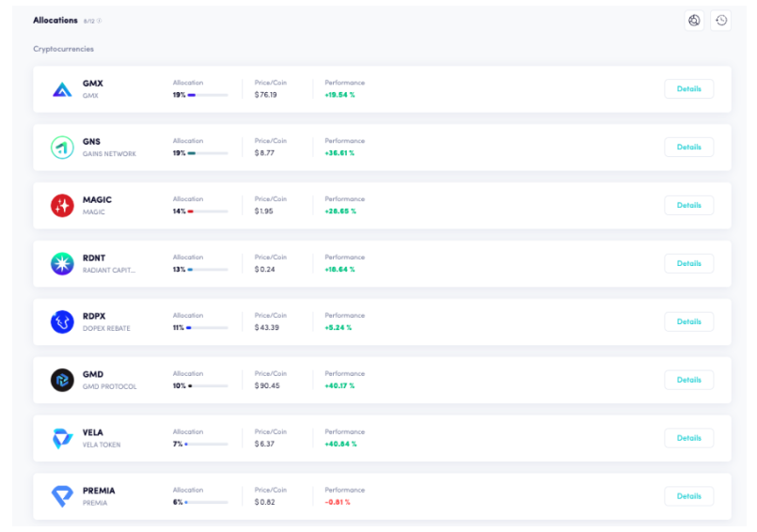The image size is (757, 532).
Task: Click the GMD PROTOCOL subtitle text
Action: tap(110, 386)
